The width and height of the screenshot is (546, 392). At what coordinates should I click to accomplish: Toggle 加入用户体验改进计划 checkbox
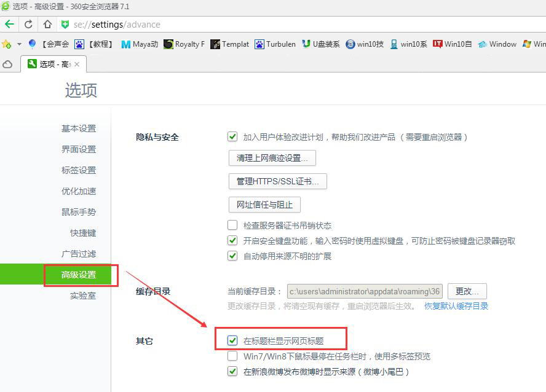[x=232, y=136]
